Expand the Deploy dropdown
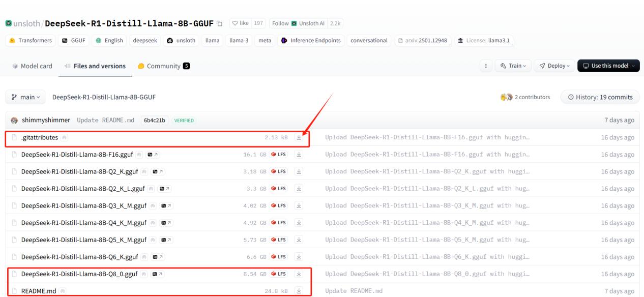 554,66
